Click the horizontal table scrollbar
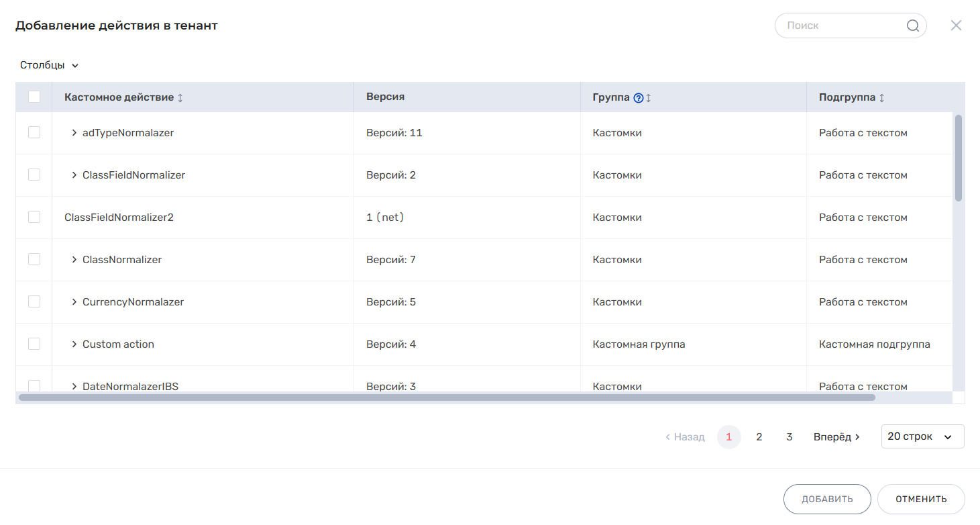The image size is (980, 525). tap(447, 397)
